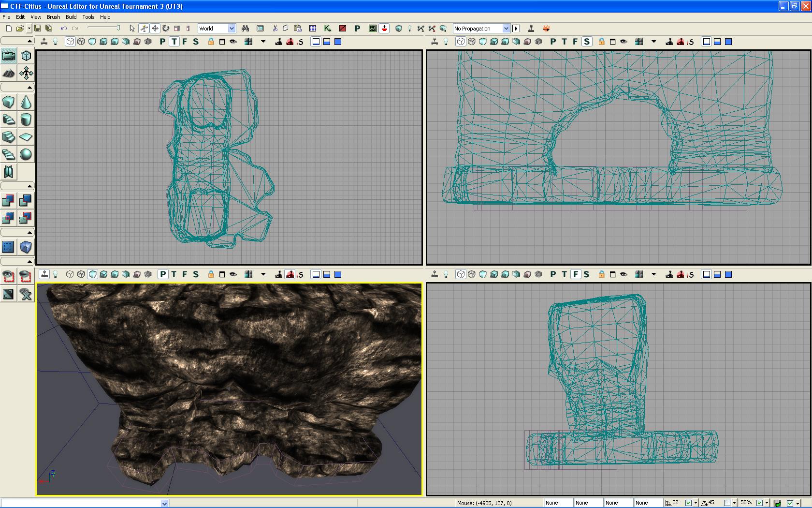Image resolution: width=812 pixels, height=508 pixels.
Task: Expand the No Propagation dropdown
Action: (506, 29)
